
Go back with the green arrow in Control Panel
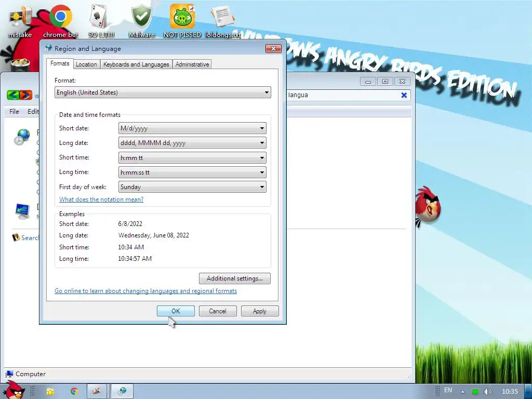click(x=13, y=95)
